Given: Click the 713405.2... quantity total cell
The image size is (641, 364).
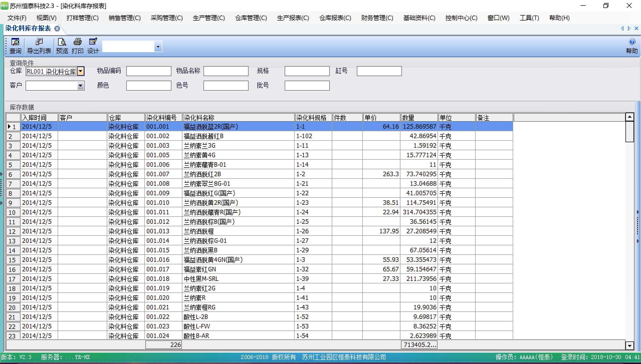Looking at the screenshot, I should pyautogui.click(x=419, y=345).
